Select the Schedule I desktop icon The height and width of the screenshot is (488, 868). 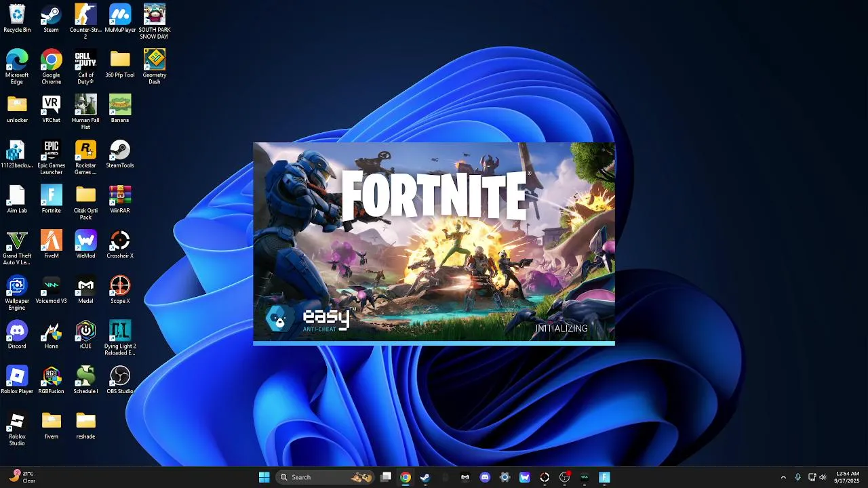pyautogui.click(x=85, y=380)
